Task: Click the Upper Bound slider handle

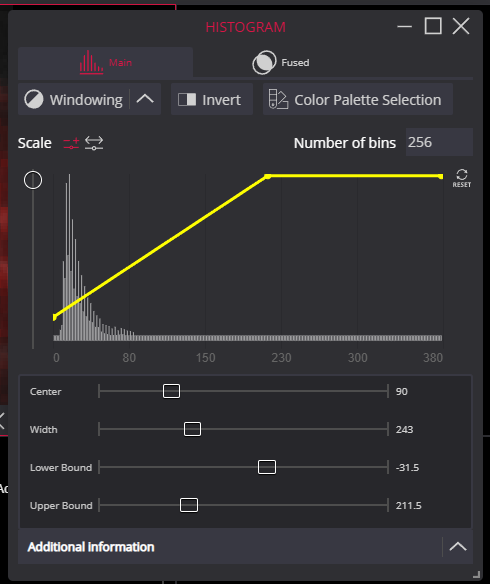Action: pos(189,505)
